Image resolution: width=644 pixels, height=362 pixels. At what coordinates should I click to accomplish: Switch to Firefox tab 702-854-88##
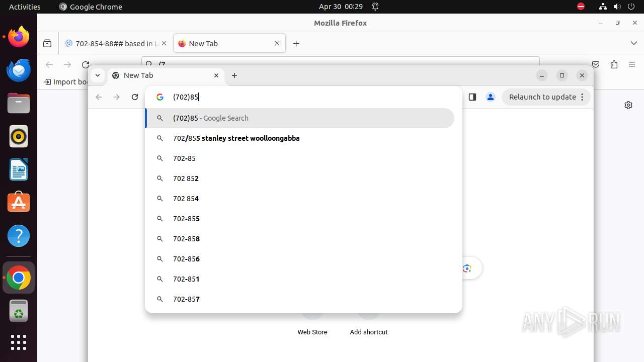pyautogui.click(x=116, y=43)
